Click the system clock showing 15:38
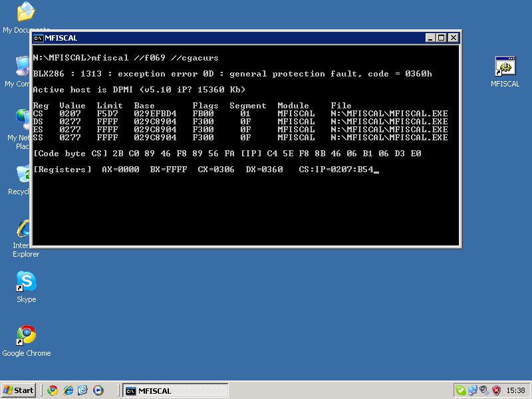Screen dimensions: 532x399 coord(515,390)
